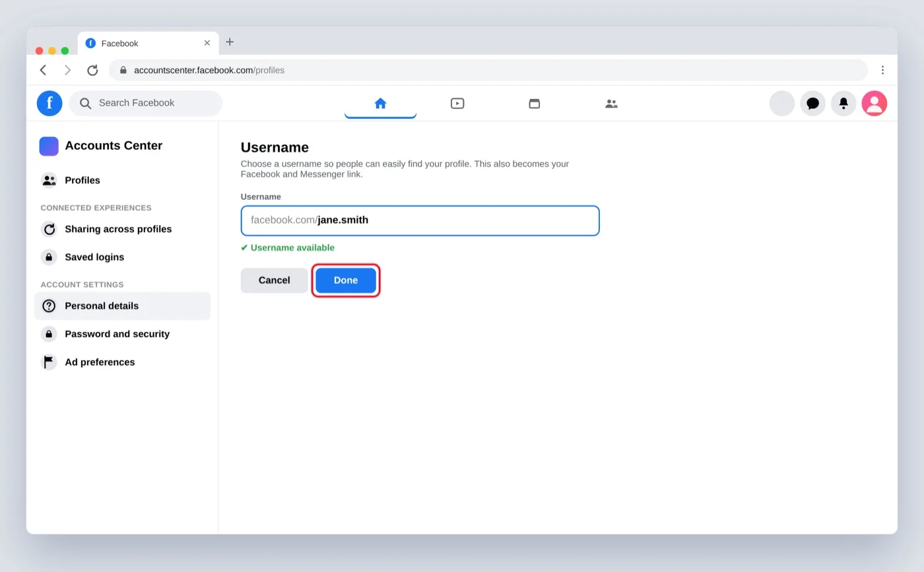
Task: Click the Cancel button
Action: coord(274,280)
